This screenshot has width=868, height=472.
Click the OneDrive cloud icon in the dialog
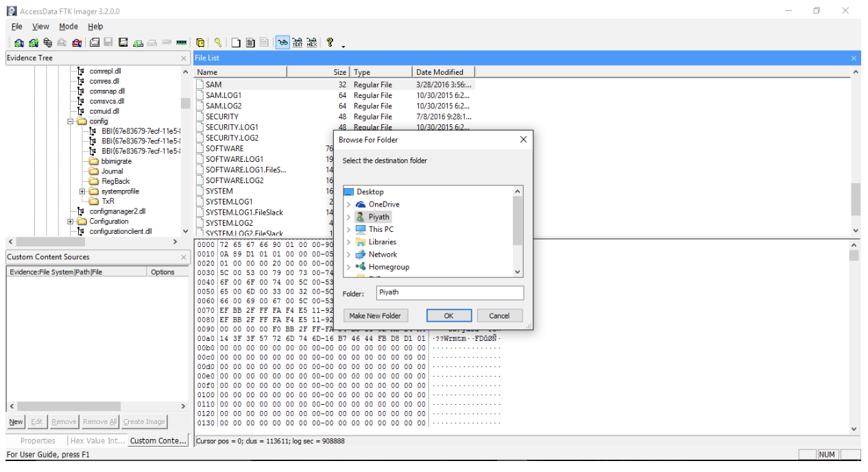361,204
